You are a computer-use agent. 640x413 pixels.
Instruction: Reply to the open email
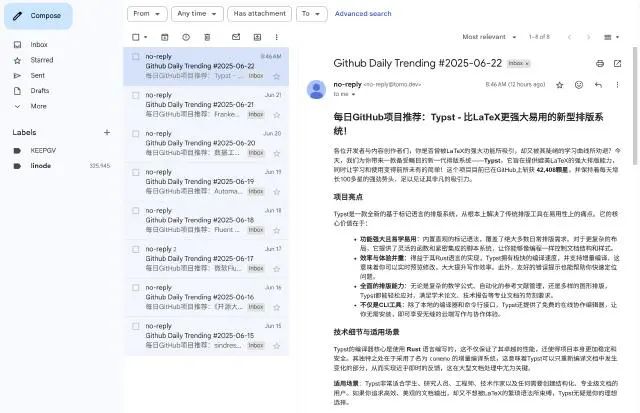598,85
